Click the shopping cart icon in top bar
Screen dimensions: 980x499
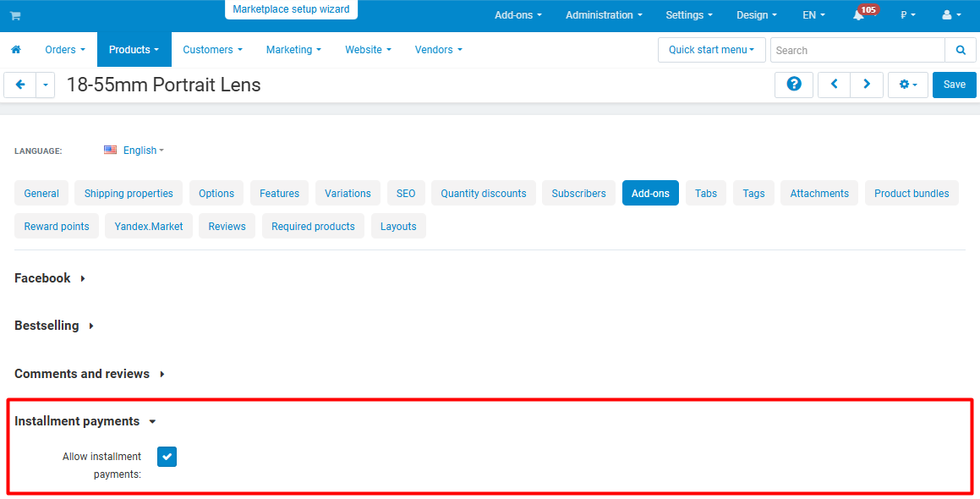click(x=15, y=15)
